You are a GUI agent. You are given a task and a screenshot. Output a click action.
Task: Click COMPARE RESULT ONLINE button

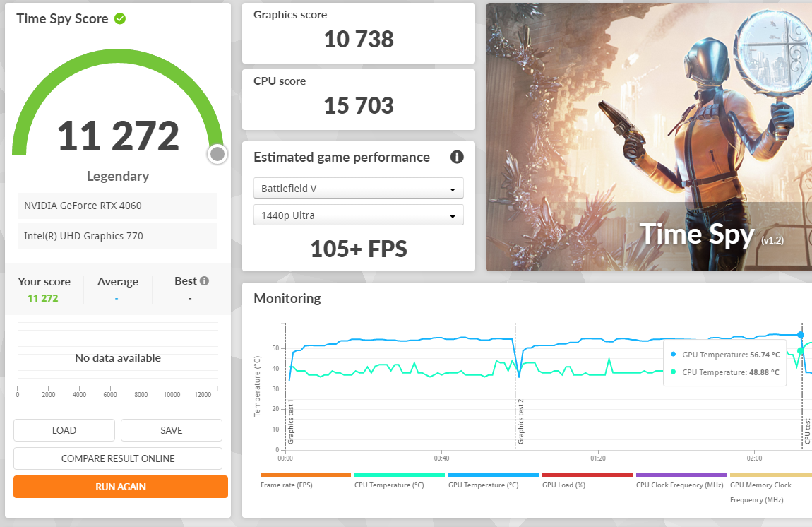click(x=118, y=458)
